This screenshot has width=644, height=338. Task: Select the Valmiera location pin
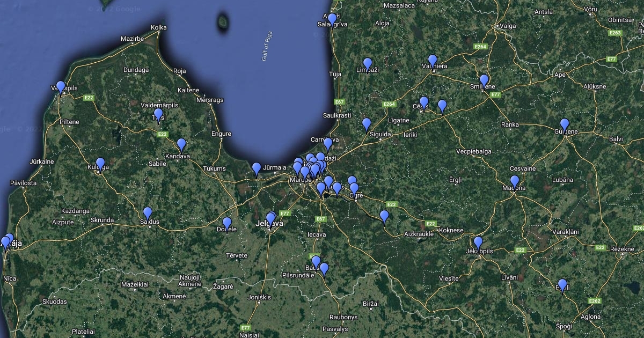point(433,61)
